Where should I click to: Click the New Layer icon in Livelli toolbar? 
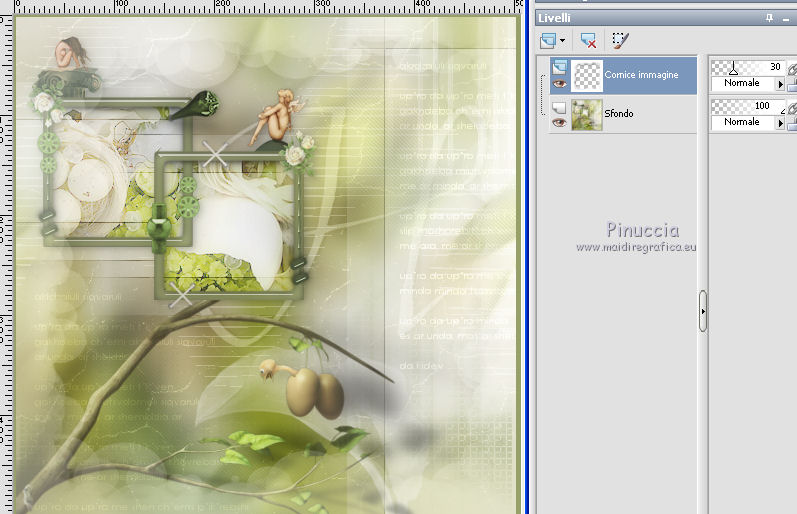(x=548, y=40)
